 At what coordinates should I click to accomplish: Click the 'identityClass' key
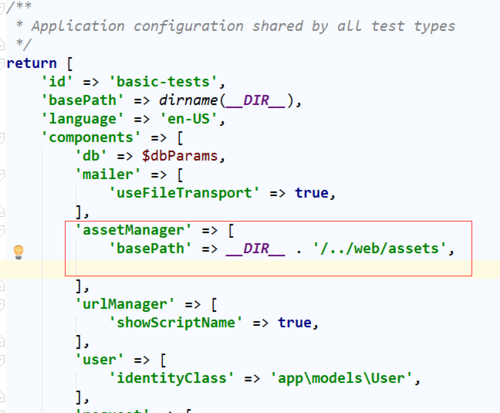pos(171,378)
